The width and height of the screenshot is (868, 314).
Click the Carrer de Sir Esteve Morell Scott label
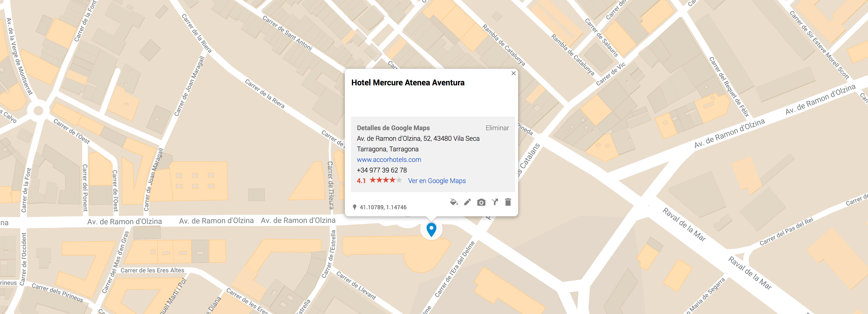(819, 45)
